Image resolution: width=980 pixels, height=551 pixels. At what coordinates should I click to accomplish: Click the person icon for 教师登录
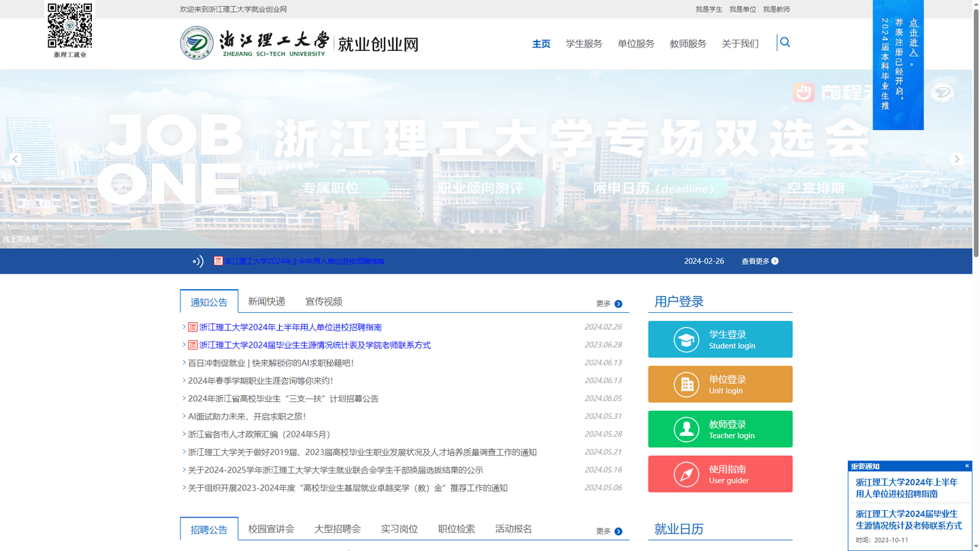(686, 429)
